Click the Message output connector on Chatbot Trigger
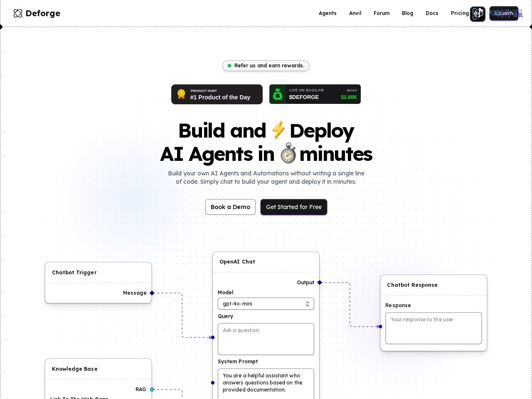 (x=152, y=293)
